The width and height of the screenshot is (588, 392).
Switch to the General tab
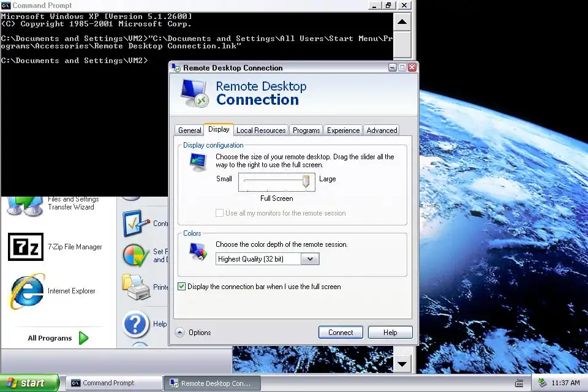pyautogui.click(x=189, y=130)
